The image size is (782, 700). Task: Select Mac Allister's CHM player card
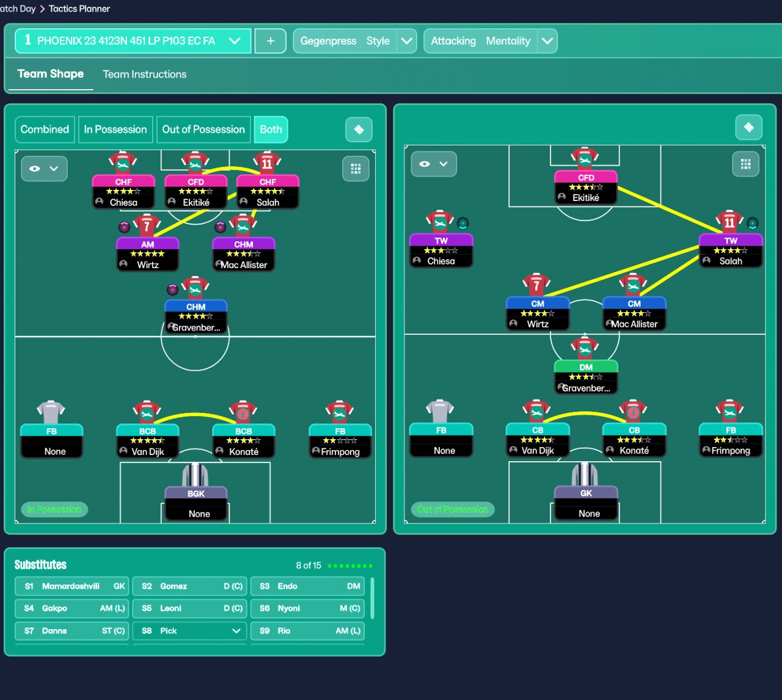point(244,255)
